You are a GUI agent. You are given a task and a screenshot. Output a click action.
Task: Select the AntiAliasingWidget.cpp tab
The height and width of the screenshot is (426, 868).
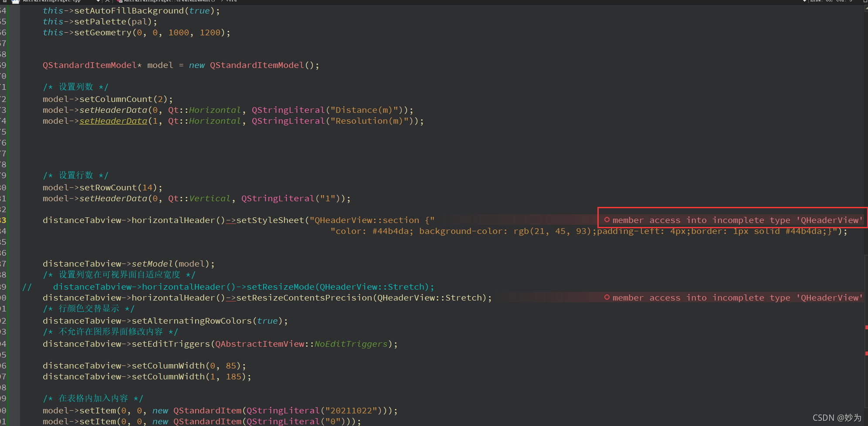coord(52,1)
